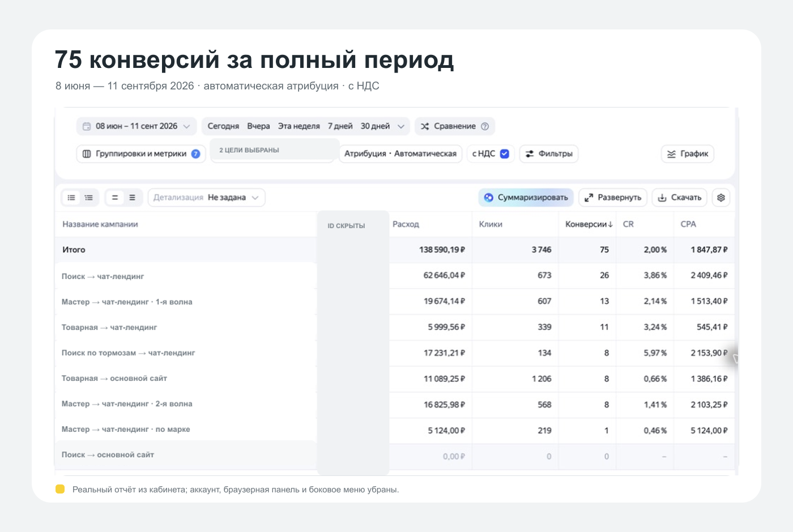Open the Фильтры label
Viewport: 793px width, 532px height.
click(555, 154)
